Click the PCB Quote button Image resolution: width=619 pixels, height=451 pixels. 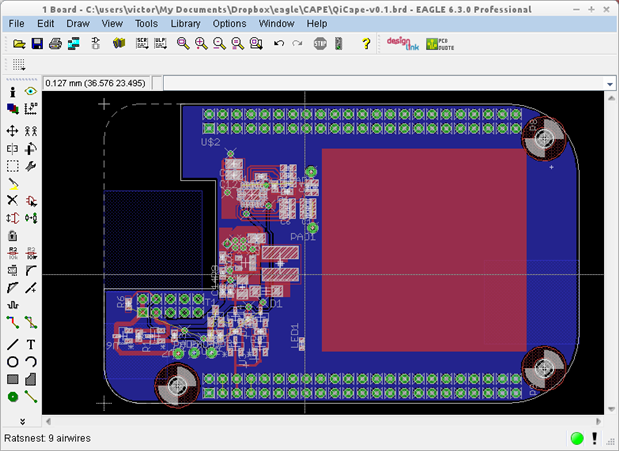440,44
